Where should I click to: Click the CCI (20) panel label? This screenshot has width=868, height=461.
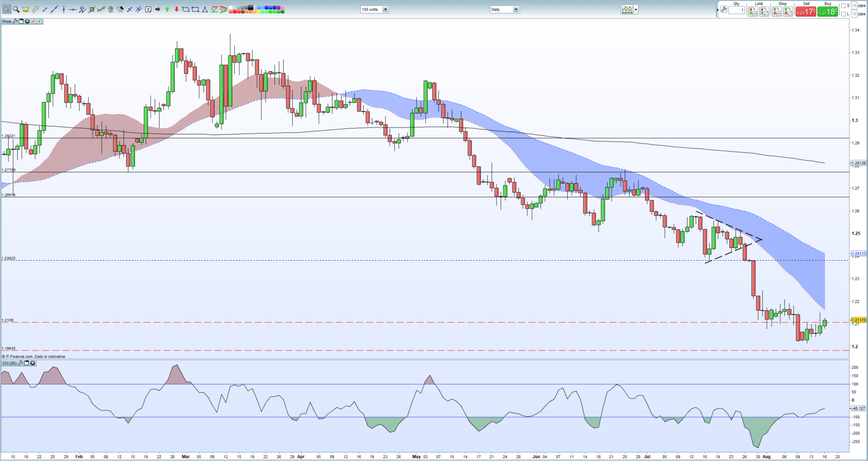pos(9,363)
